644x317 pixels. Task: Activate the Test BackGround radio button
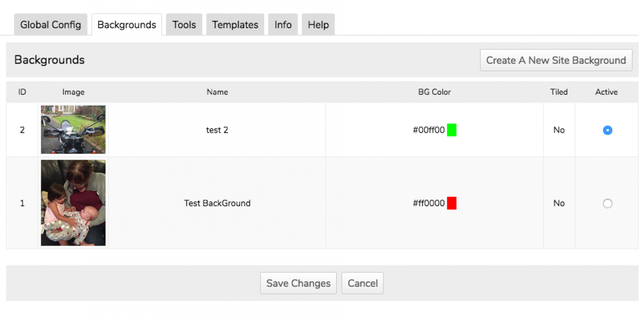pos(607,204)
